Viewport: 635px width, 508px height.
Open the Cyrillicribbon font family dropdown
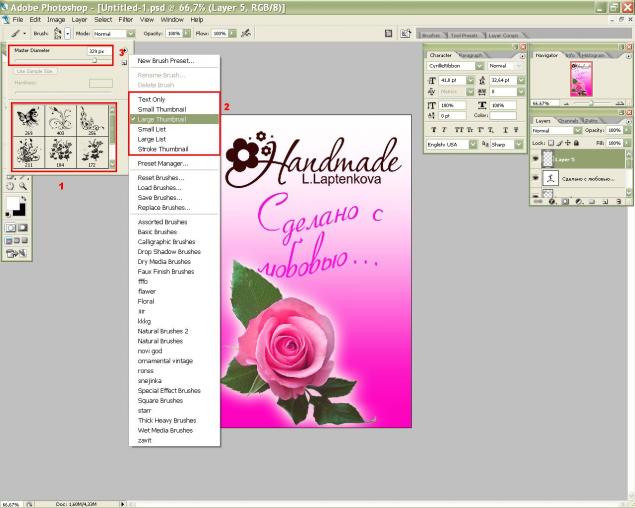[x=455, y=65]
